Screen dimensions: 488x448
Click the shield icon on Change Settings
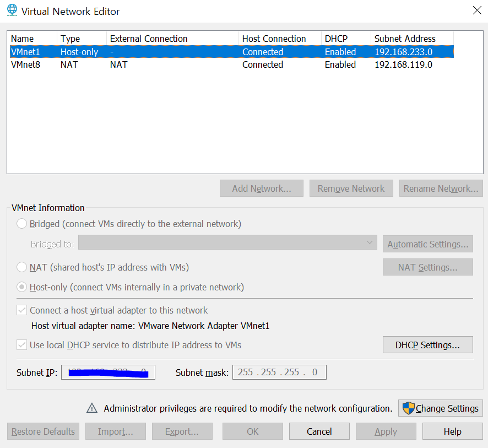pyautogui.click(x=408, y=408)
